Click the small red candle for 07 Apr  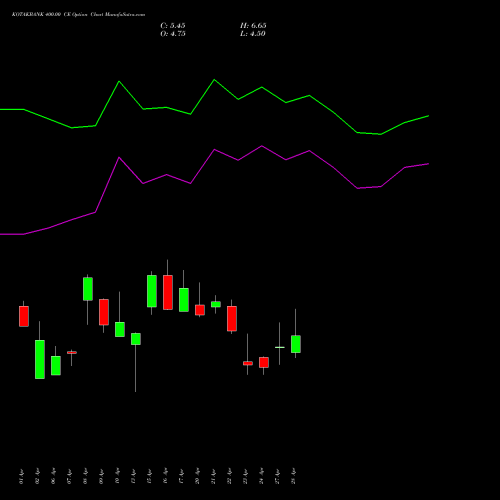tap(72, 352)
